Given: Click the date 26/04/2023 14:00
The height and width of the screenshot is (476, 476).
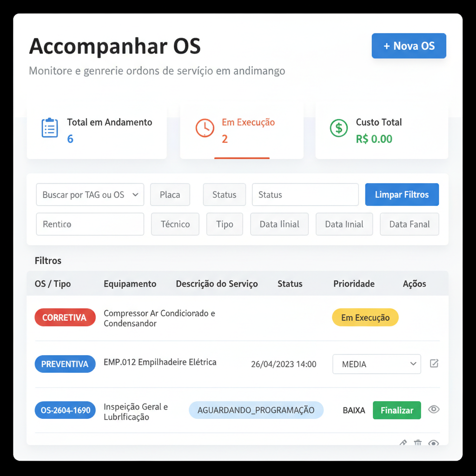Looking at the screenshot, I should point(284,364).
